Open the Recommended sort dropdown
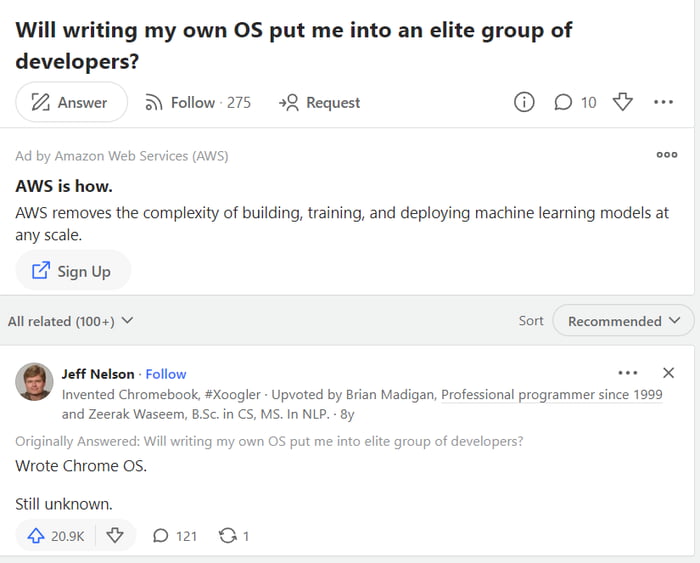700x563 pixels. pyautogui.click(x=623, y=321)
